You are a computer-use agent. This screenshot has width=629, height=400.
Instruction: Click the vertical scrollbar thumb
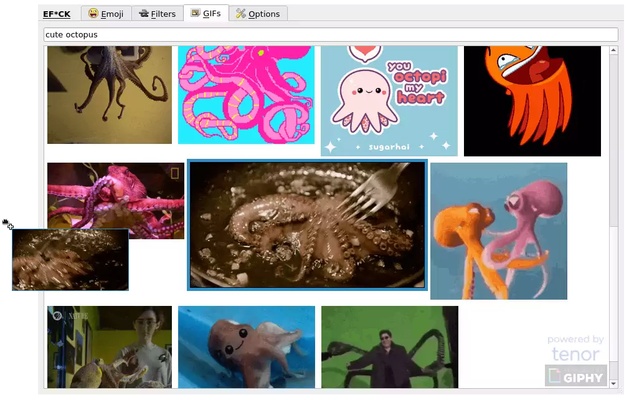(613, 140)
